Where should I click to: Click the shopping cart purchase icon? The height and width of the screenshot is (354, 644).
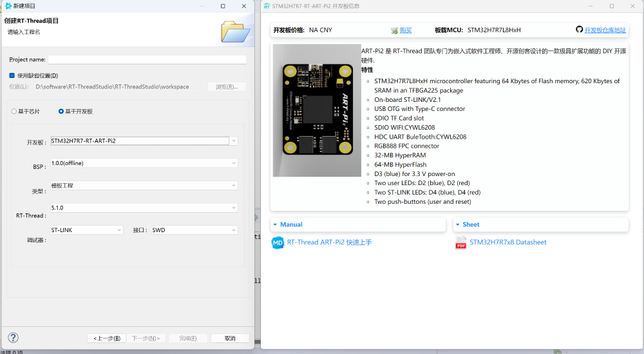point(394,30)
